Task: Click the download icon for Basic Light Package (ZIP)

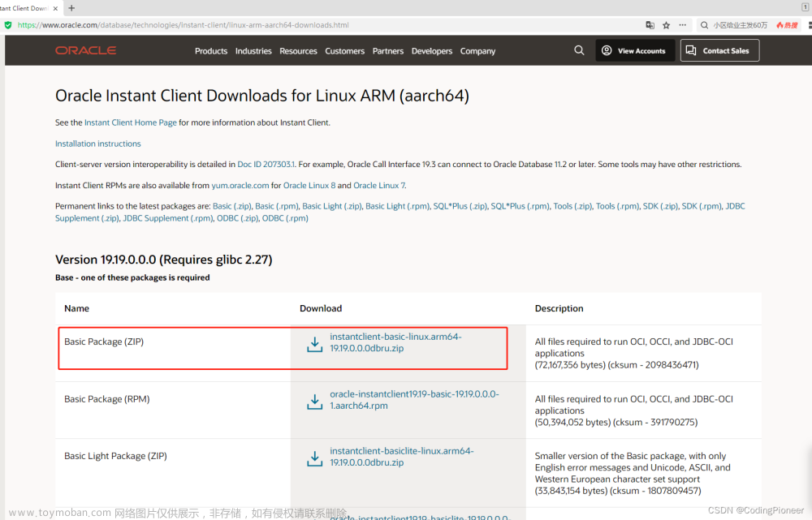Action: [314, 458]
